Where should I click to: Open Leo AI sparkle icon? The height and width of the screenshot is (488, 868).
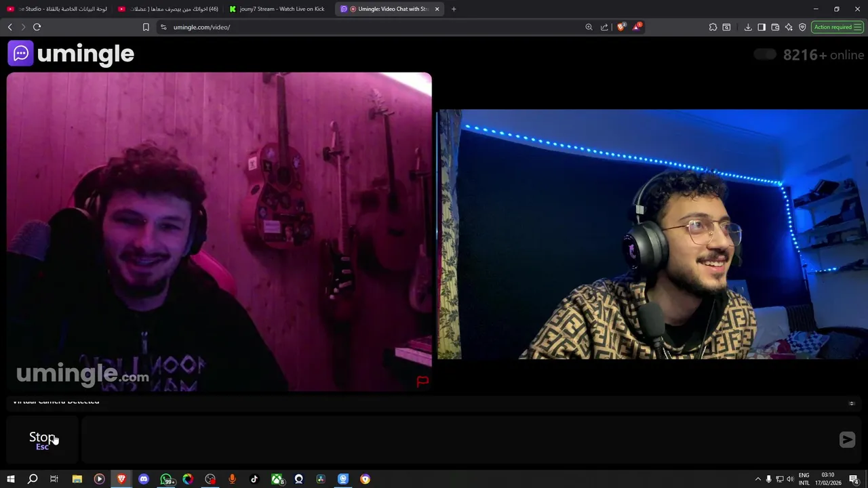point(789,27)
